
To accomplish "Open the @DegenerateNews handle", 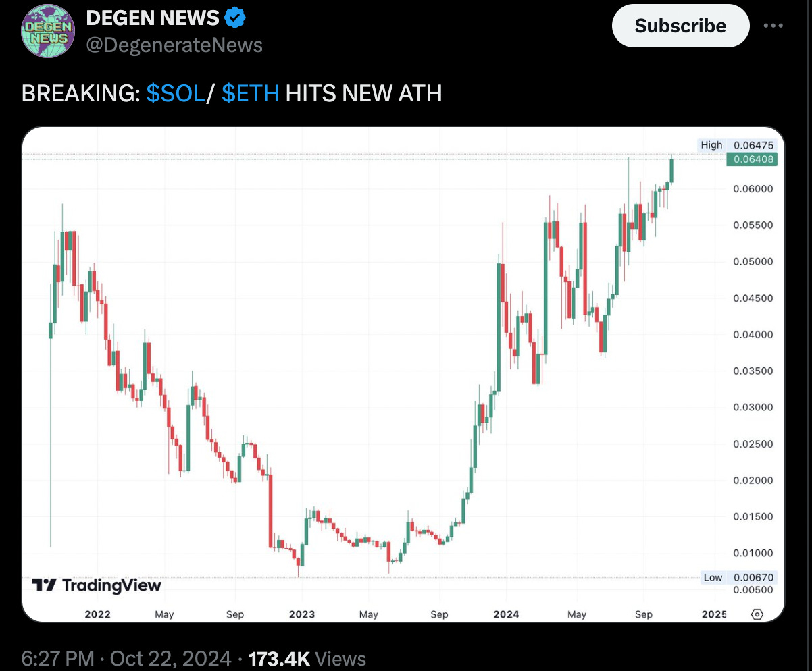I will [x=174, y=45].
